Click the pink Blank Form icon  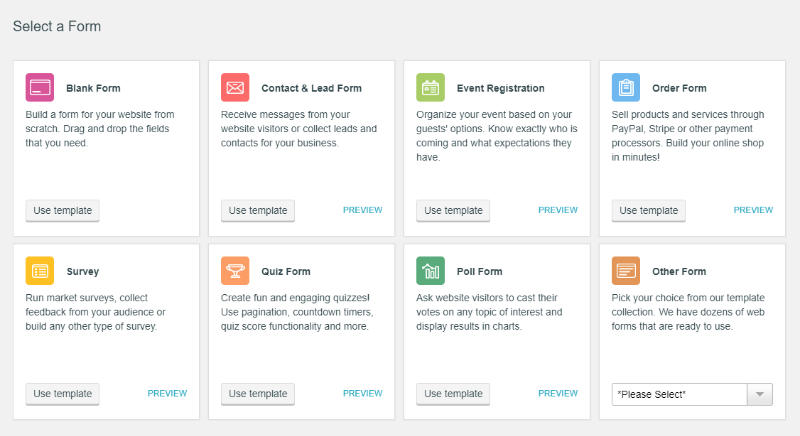click(40, 88)
